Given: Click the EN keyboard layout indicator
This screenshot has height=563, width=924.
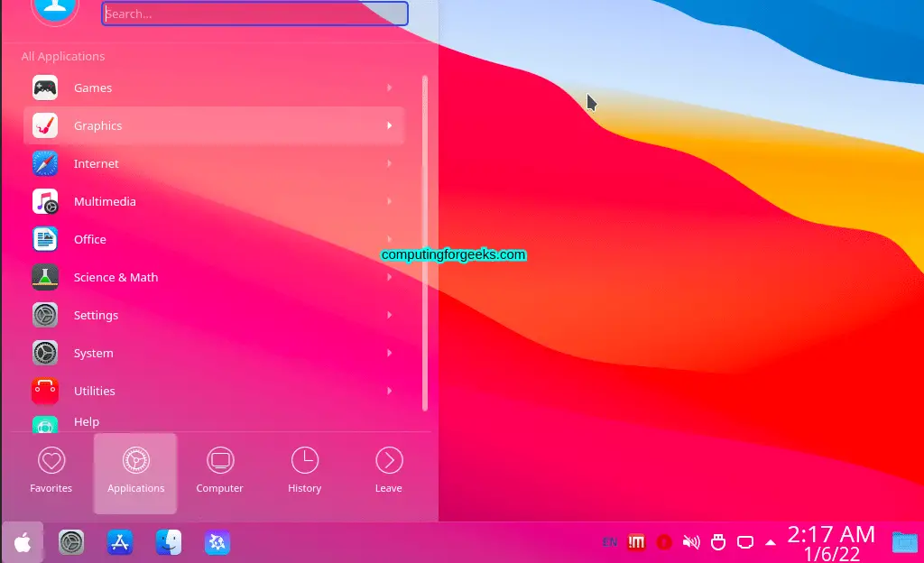Looking at the screenshot, I should (610, 542).
